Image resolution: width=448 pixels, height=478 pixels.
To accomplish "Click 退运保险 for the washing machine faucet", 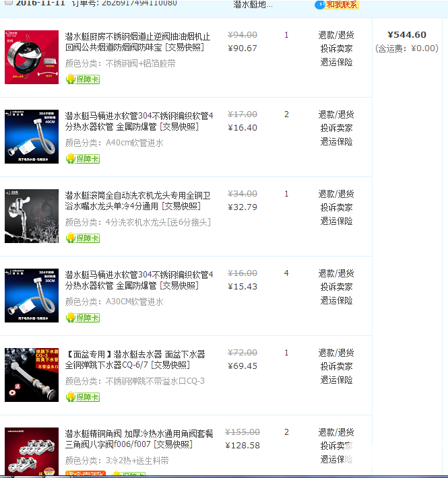I will point(336,221).
